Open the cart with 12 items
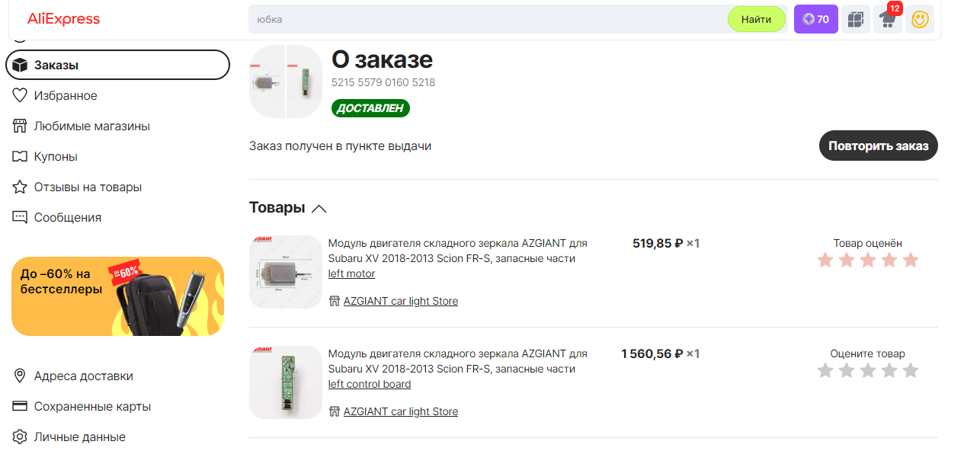The height and width of the screenshot is (451, 980). tap(887, 19)
